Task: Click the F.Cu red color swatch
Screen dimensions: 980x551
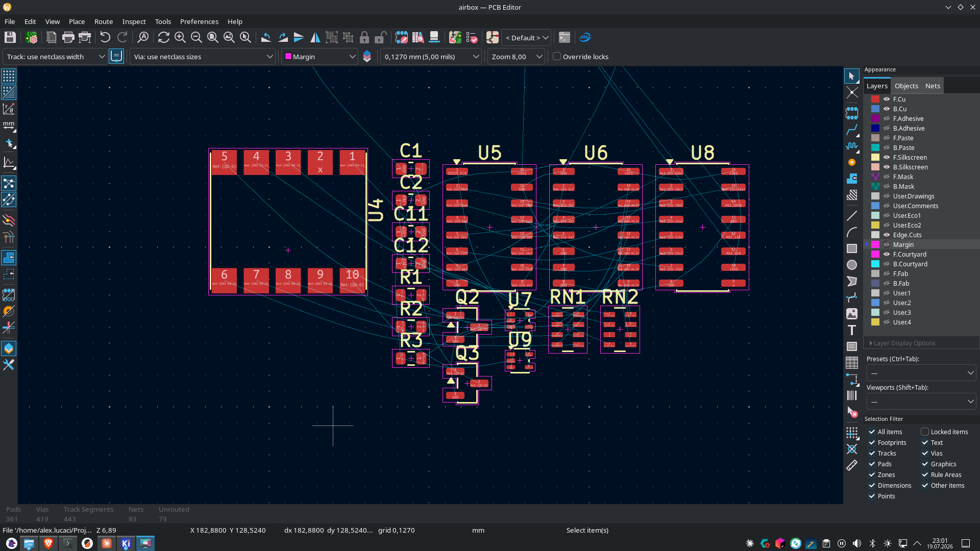Action: [x=875, y=99]
